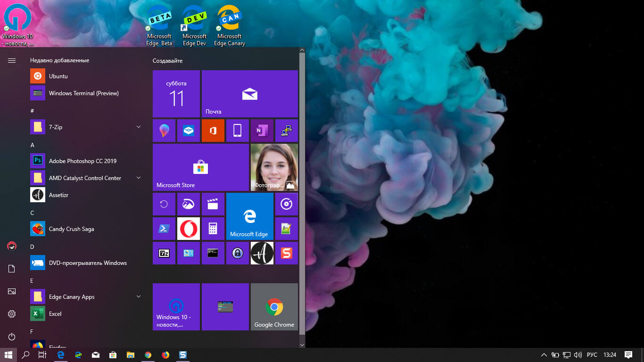
Task: Open the Notepad++ green notepad tile
Action: 287,229
